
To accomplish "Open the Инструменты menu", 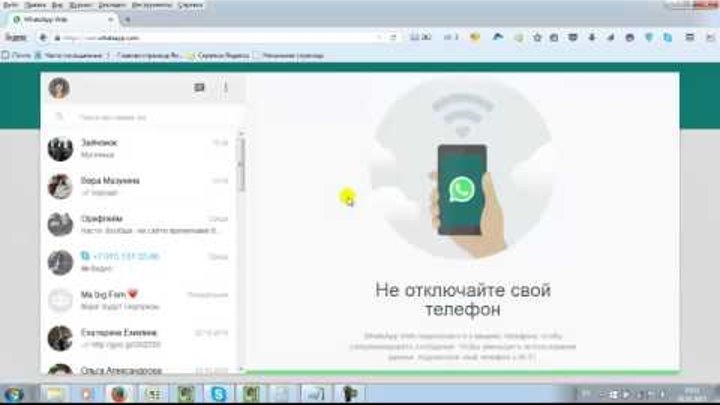I will click(152, 5).
